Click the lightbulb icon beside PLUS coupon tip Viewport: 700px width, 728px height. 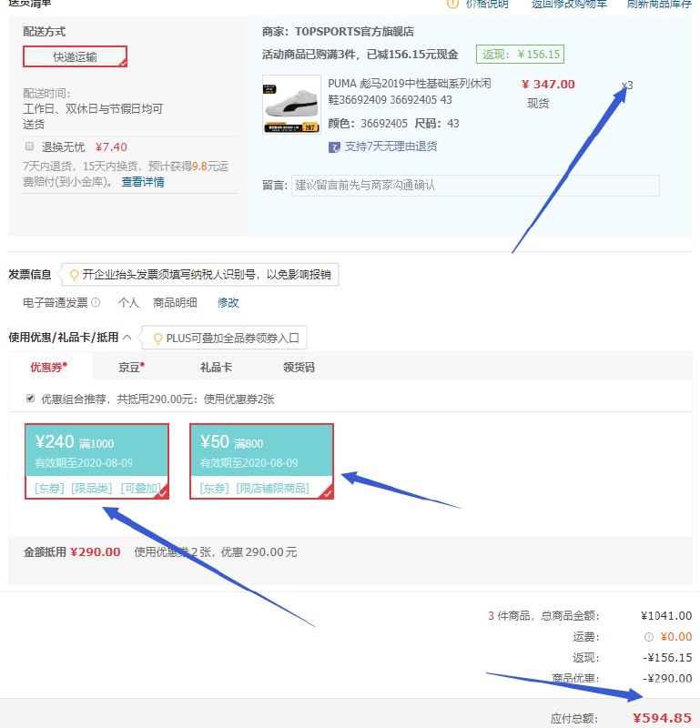pyautogui.click(x=157, y=339)
